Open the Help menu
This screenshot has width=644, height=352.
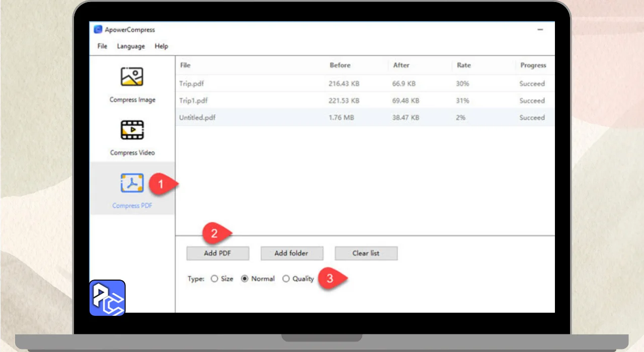coord(161,46)
